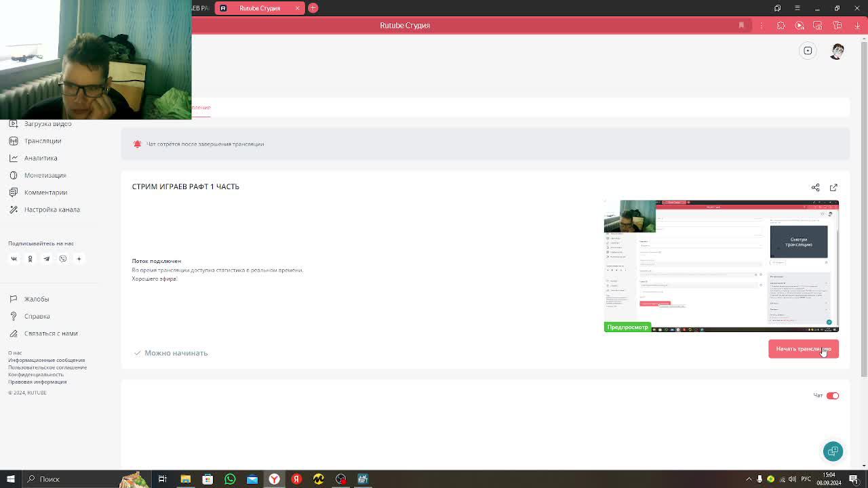Viewport: 868px width, 488px height.
Task: Click the share stream icon
Action: [x=816, y=187]
